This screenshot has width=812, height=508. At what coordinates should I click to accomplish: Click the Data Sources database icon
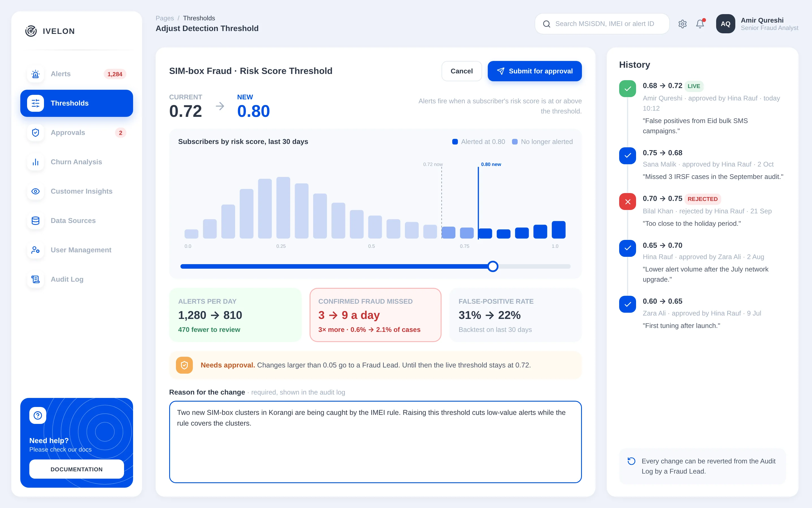pos(36,221)
